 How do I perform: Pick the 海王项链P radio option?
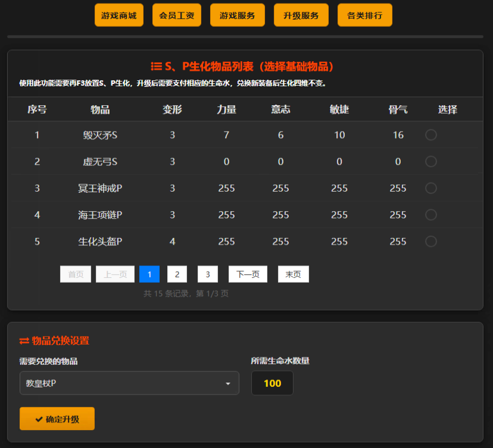click(x=431, y=215)
